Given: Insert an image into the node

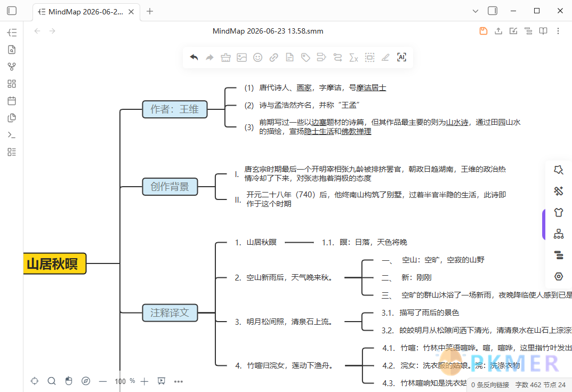Looking at the screenshot, I should [242, 57].
